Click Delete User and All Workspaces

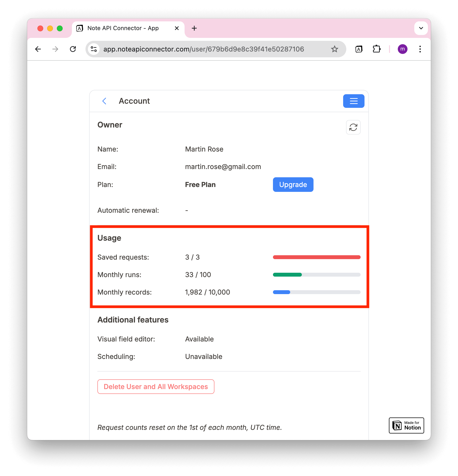point(156,386)
